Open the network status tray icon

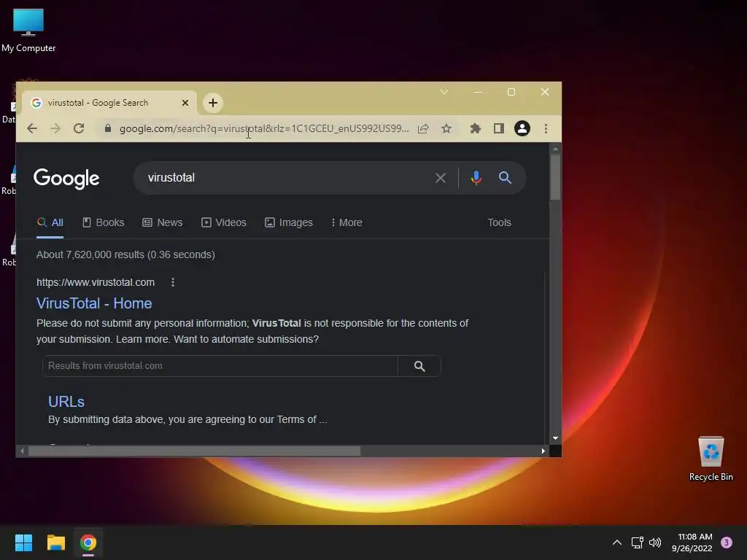click(x=637, y=542)
